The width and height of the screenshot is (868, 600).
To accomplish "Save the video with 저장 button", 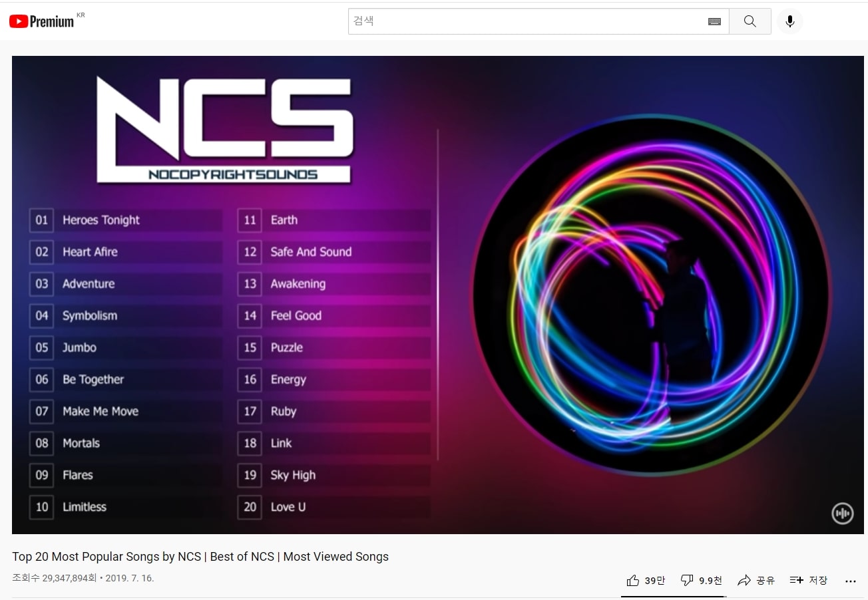I will [809, 581].
